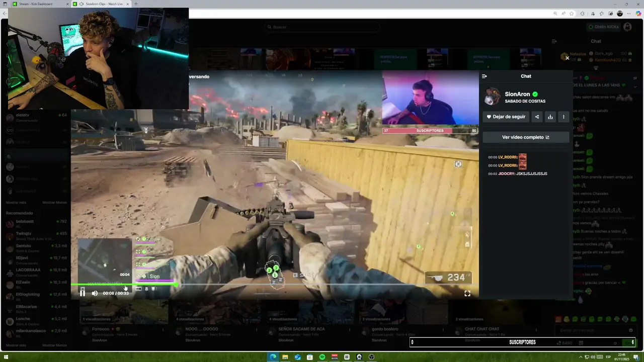This screenshot has width=644, height=362.
Task: Open the Windows Start menu
Action: point(6,357)
